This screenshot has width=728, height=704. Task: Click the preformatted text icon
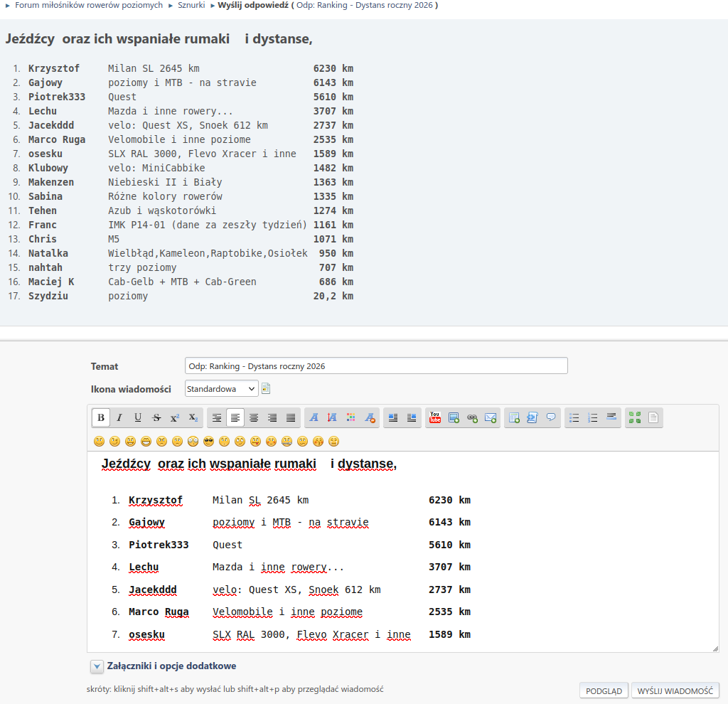217,417
